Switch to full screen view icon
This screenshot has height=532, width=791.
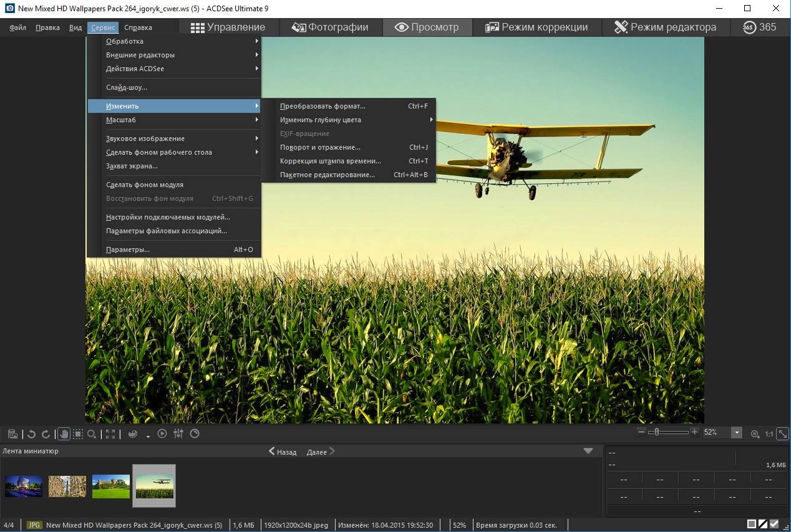tap(110, 433)
